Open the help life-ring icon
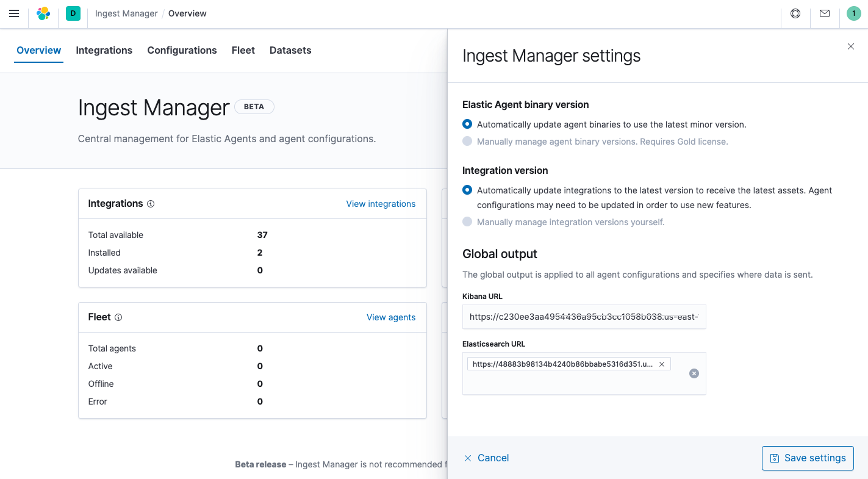Viewport: 868px width, 479px height. pos(795,13)
